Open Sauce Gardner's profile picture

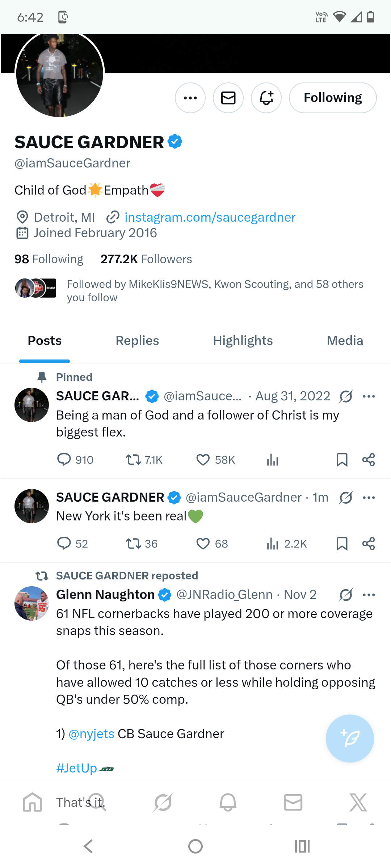coord(60,74)
